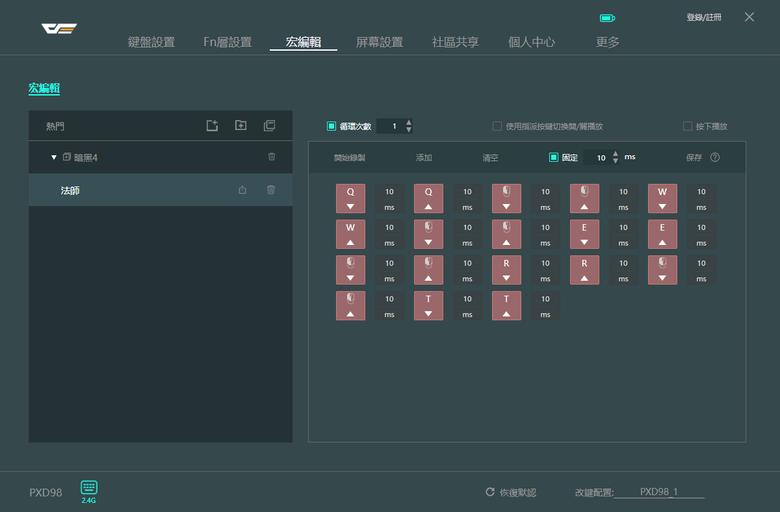Click the 熱門 list header text
Screen dimensions: 780x512
pos(55,126)
